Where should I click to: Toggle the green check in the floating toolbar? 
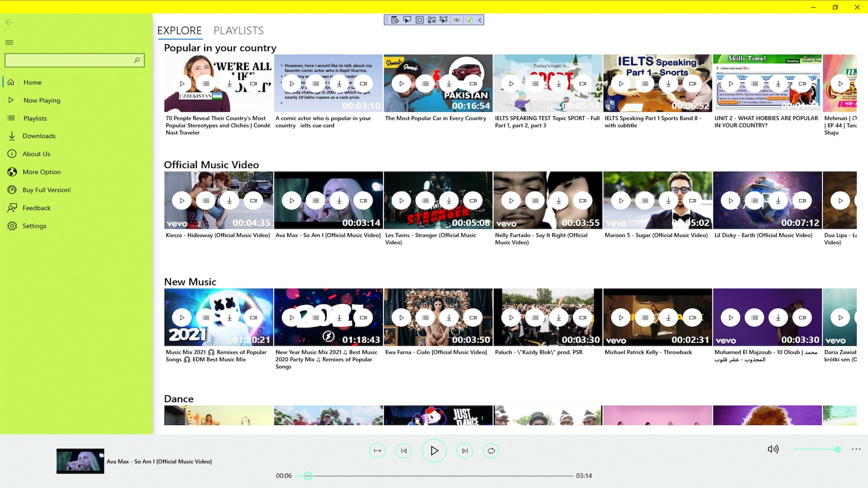pyautogui.click(x=470, y=19)
